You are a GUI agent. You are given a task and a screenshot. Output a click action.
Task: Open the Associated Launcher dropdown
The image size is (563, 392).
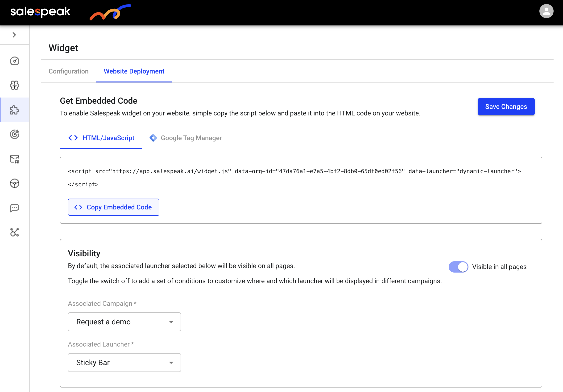tap(124, 362)
